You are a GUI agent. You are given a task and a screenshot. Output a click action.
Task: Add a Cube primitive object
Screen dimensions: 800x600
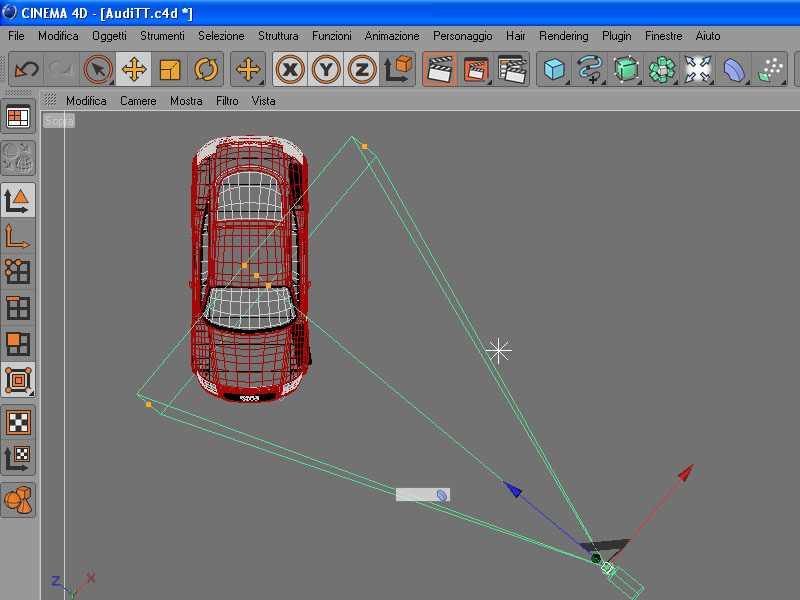click(x=554, y=69)
